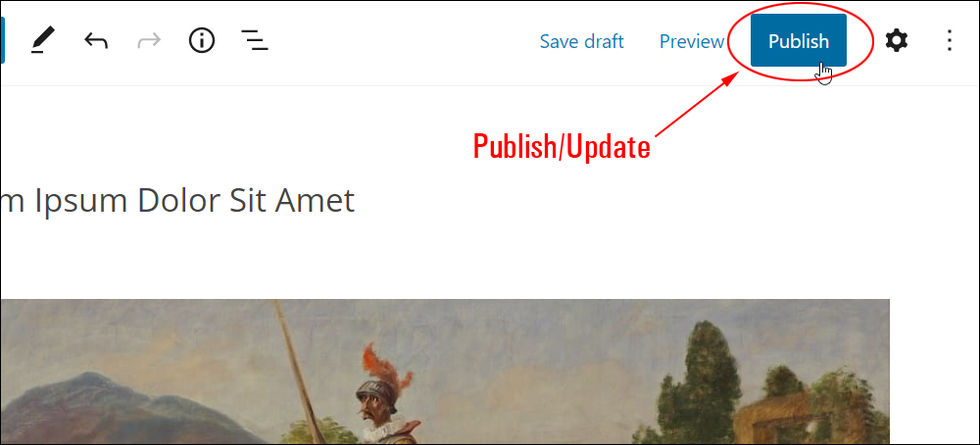The width and height of the screenshot is (980, 445).
Task: Open the Details info icon
Action: [x=201, y=41]
